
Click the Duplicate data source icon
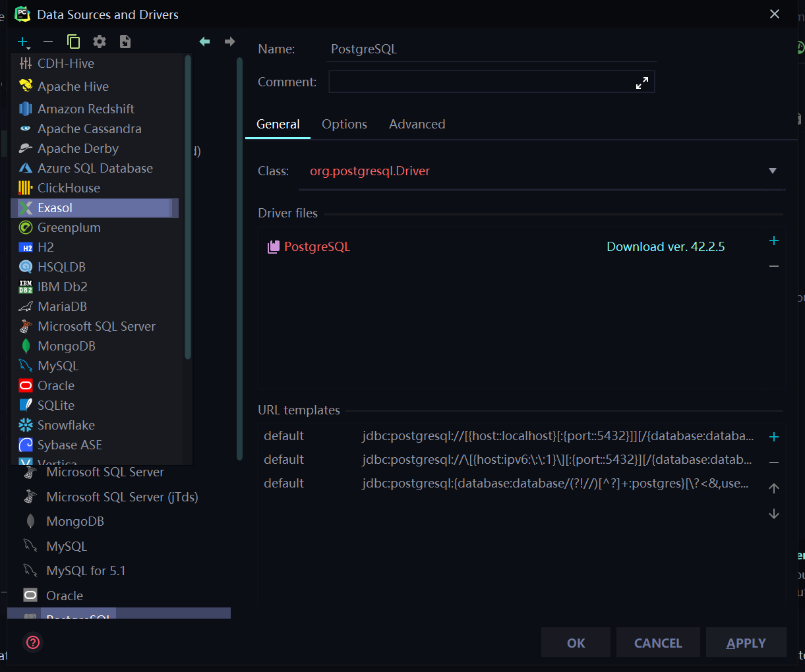click(73, 42)
